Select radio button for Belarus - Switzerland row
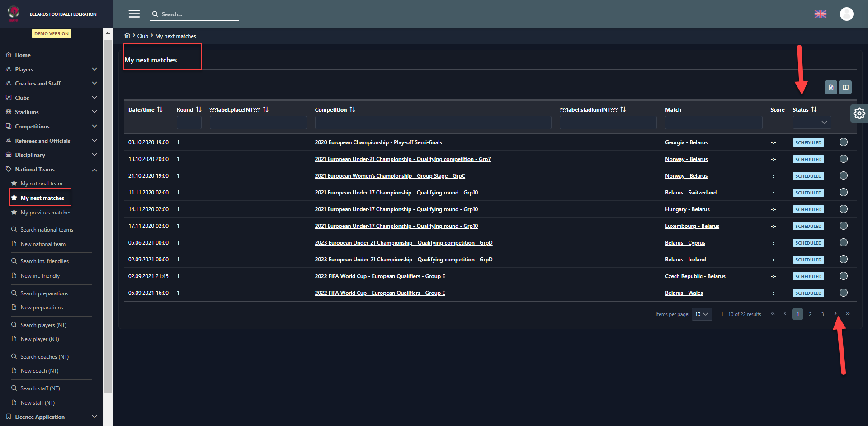 (x=843, y=193)
